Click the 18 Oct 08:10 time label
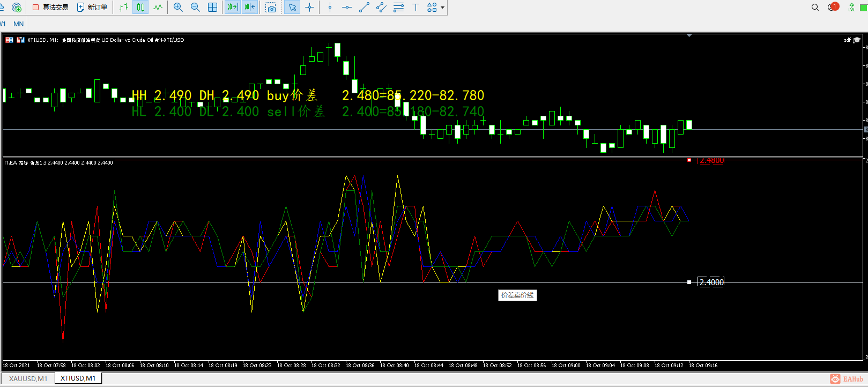Screen dimensions: 868x387 click(154, 366)
